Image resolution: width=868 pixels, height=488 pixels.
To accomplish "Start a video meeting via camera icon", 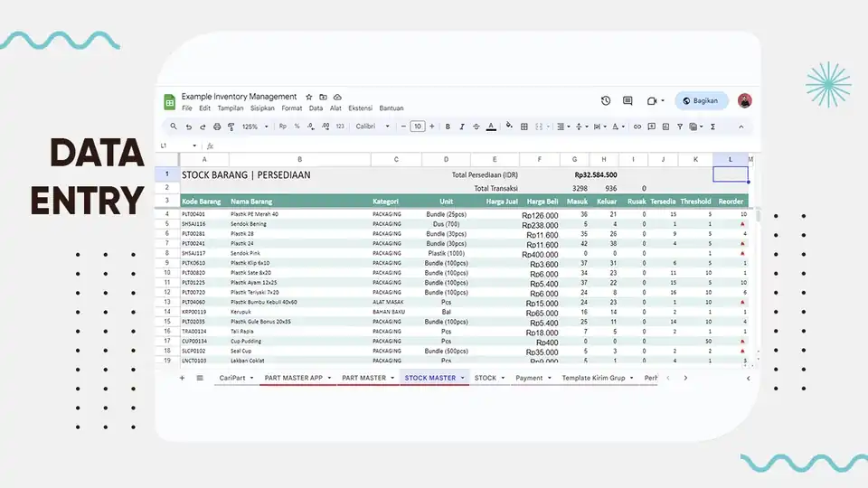I will tap(652, 100).
